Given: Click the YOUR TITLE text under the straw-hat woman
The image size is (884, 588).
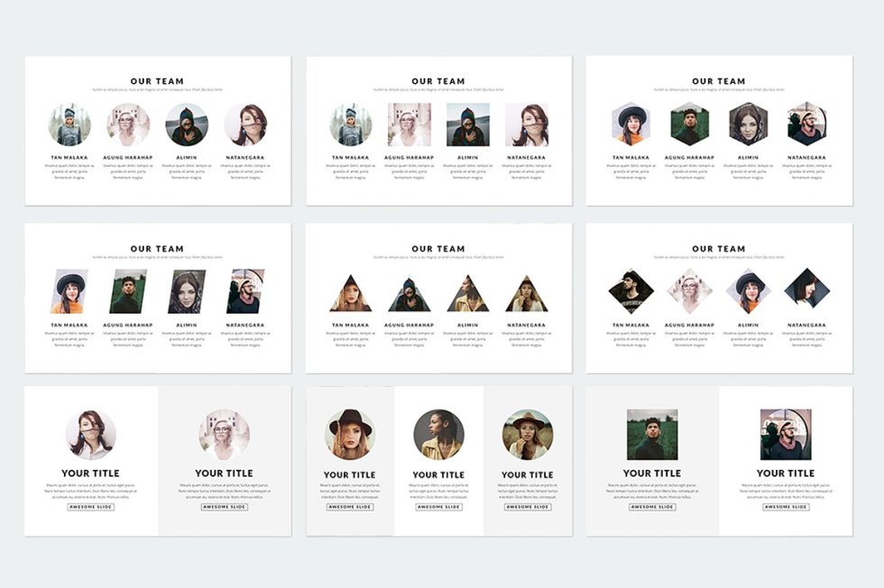Looking at the screenshot, I should pyautogui.click(x=527, y=474).
